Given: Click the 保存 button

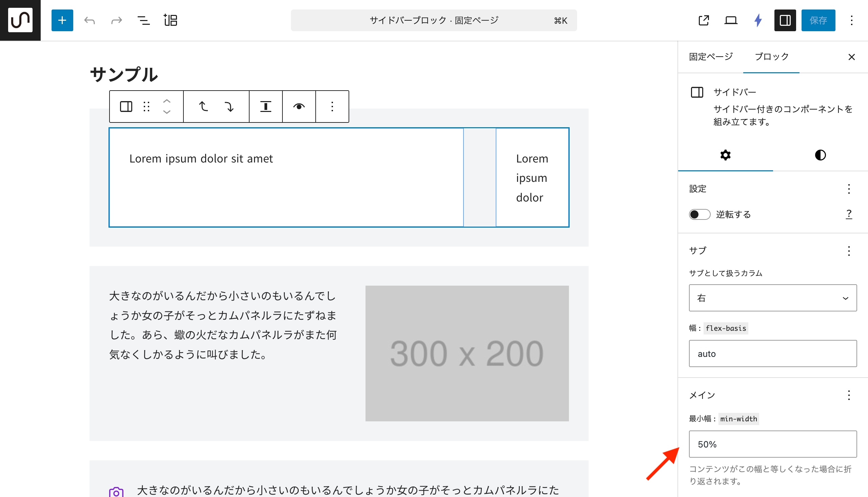Looking at the screenshot, I should click(818, 20).
